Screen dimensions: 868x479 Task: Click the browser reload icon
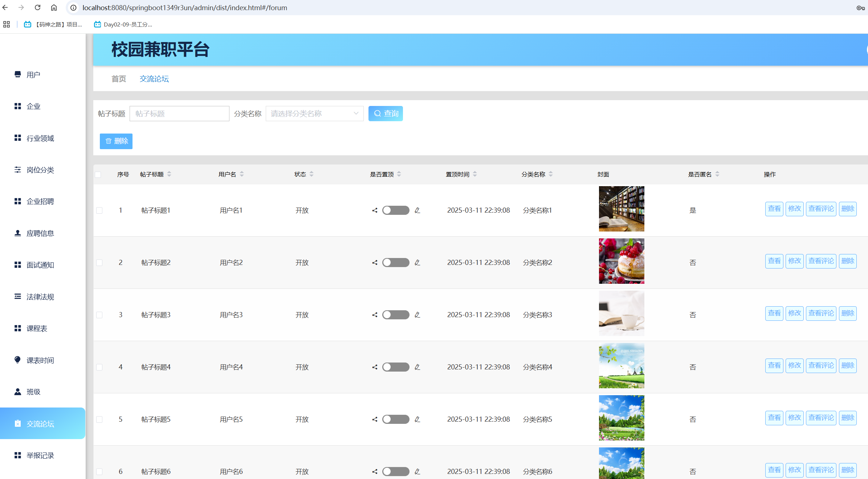(37, 8)
